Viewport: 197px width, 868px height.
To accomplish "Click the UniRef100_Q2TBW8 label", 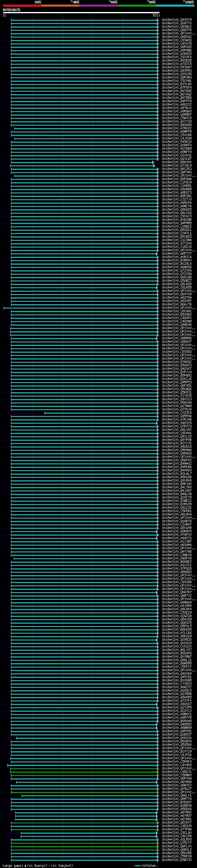I will 177,406.
